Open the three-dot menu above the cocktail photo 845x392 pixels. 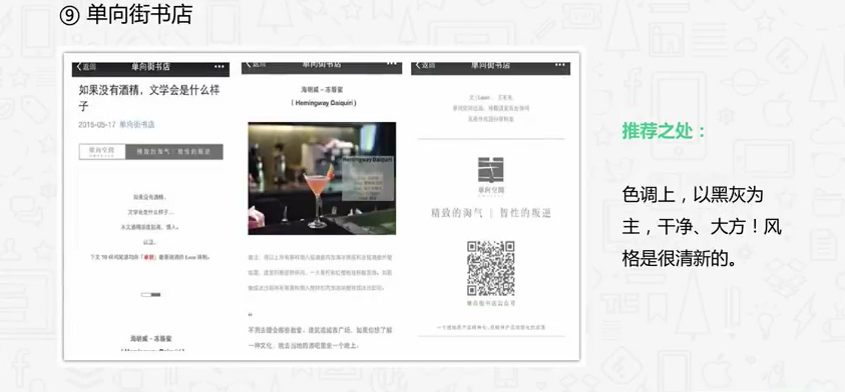(x=392, y=64)
